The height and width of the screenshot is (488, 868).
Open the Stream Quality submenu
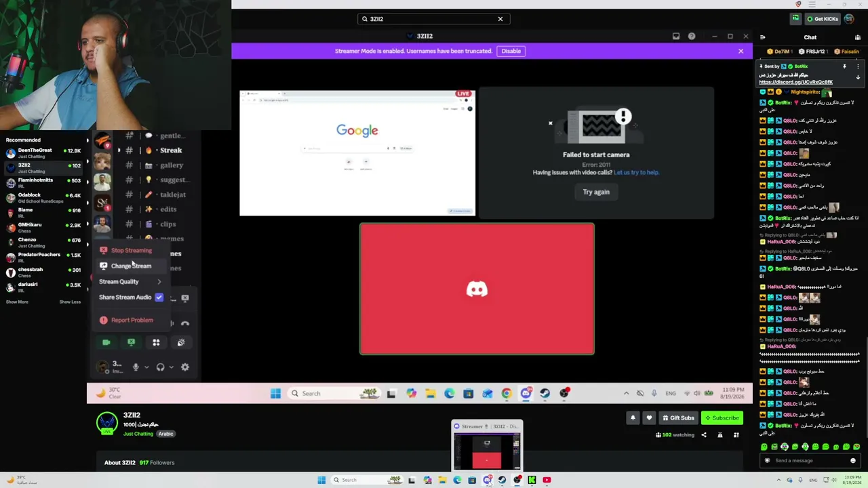[x=130, y=281]
